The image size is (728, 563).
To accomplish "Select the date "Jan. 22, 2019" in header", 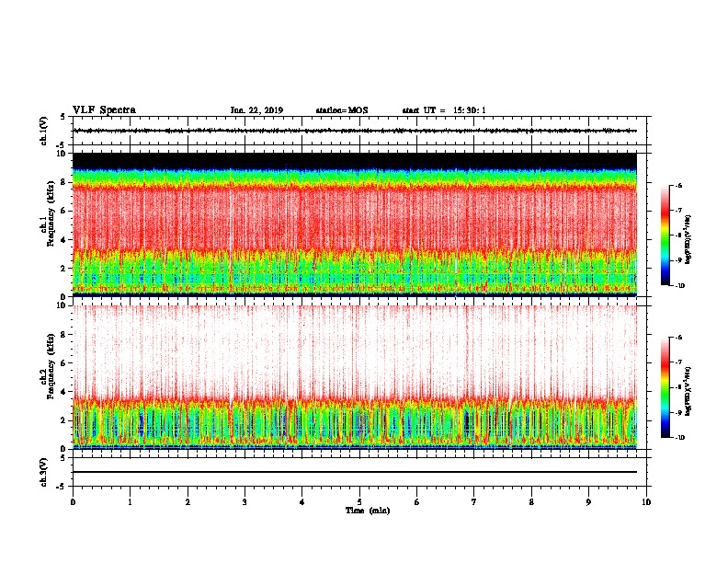I will [x=256, y=110].
